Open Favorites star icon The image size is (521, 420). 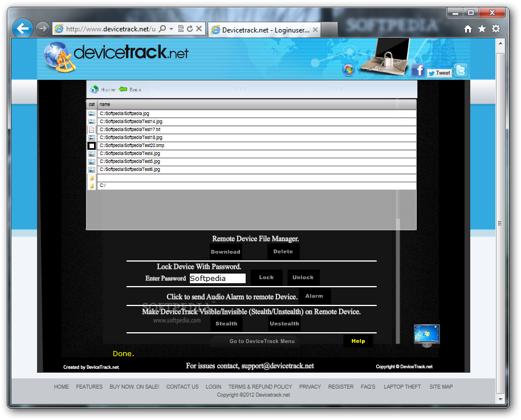point(482,29)
